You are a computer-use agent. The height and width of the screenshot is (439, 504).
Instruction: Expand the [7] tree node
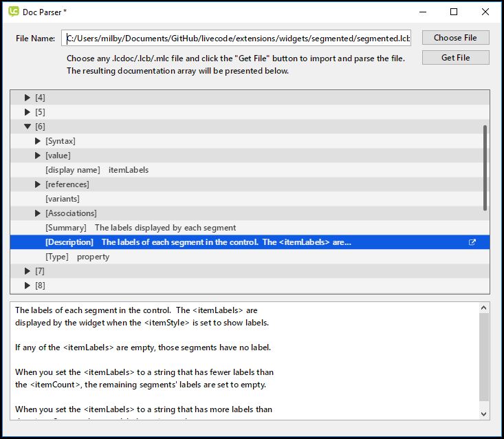28,271
